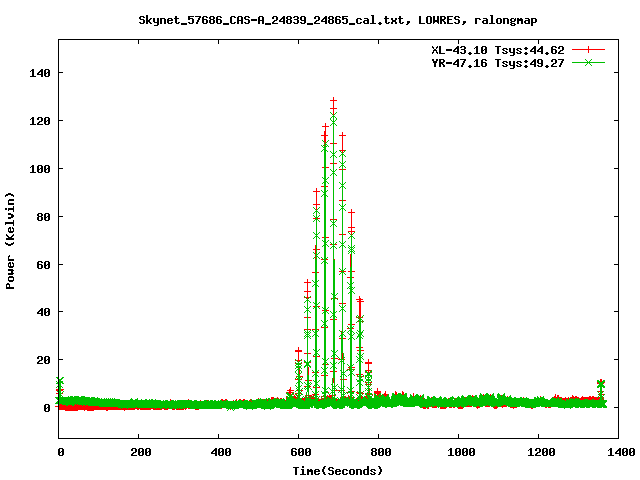640x480 pixels.
Task: Click the y-axis tick label 140
Action: pyautogui.click(x=40, y=73)
